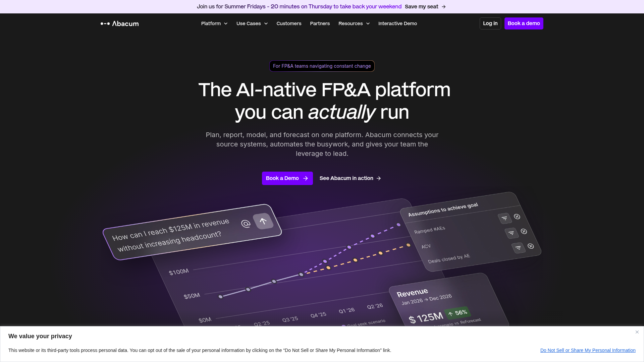Image resolution: width=644 pixels, height=362 pixels.
Task: Click the 'We value your privacy' heading
Action: 40,336
